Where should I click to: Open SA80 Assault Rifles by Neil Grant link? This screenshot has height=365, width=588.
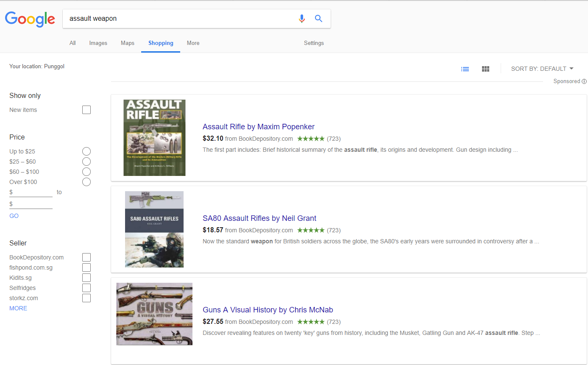[259, 218]
